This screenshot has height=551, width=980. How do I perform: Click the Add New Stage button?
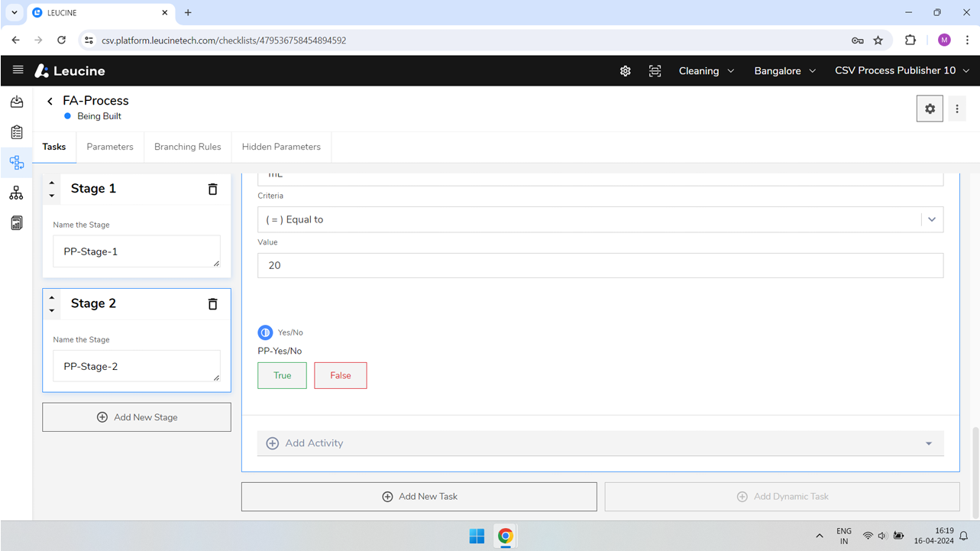tap(136, 416)
